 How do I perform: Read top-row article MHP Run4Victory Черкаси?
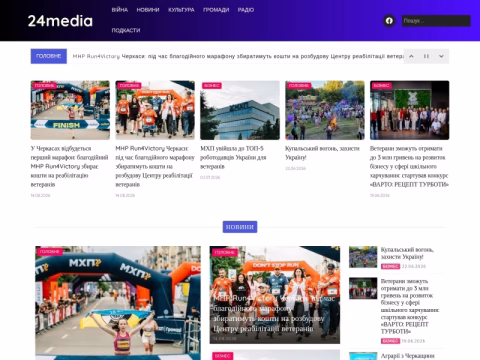pyautogui.click(x=155, y=166)
